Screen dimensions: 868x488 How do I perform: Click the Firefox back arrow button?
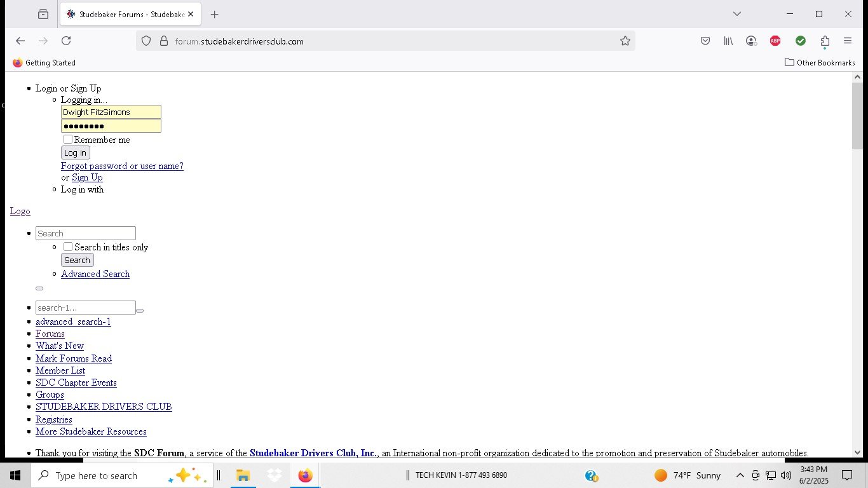point(20,41)
